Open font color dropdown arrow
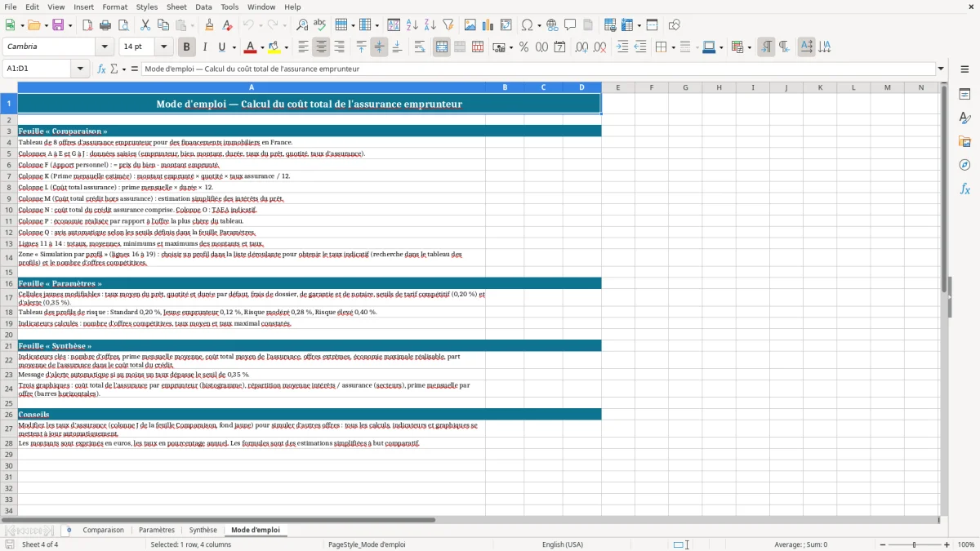Screen dimensions: 980x551 pos(261,47)
